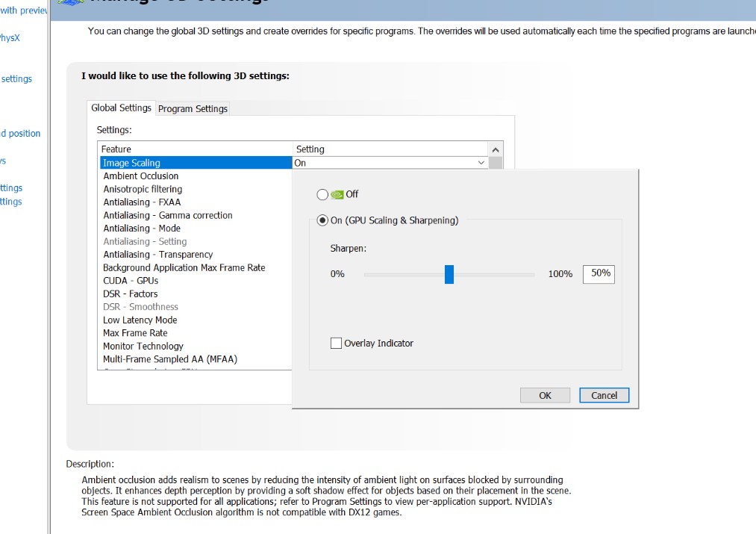The width and height of the screenshot is (756, 534).
Task: Select the Image Scaling feature row
Action: 196,163
